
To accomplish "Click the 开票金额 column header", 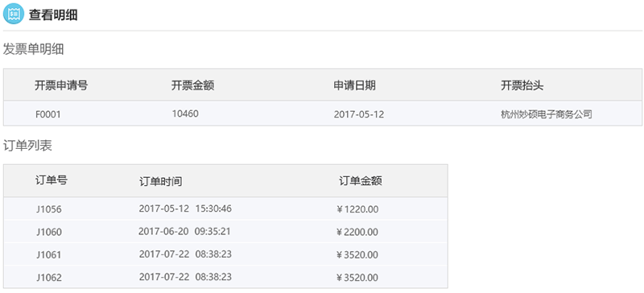I will tap(192, 85).
